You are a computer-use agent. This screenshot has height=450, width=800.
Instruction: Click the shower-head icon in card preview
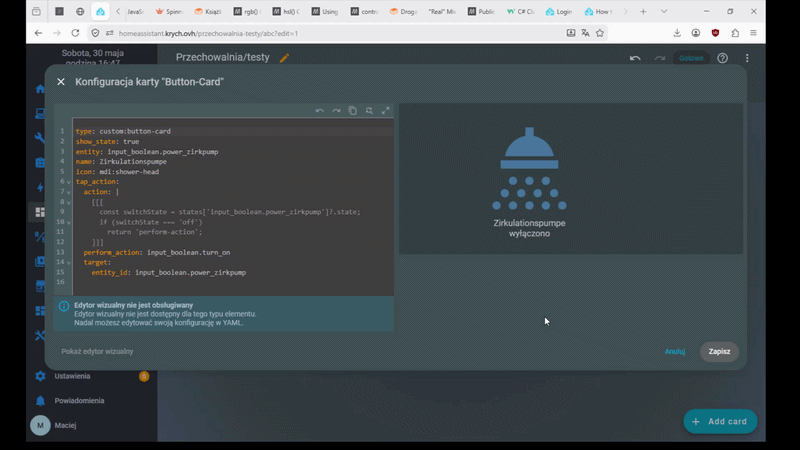(529, 168)
